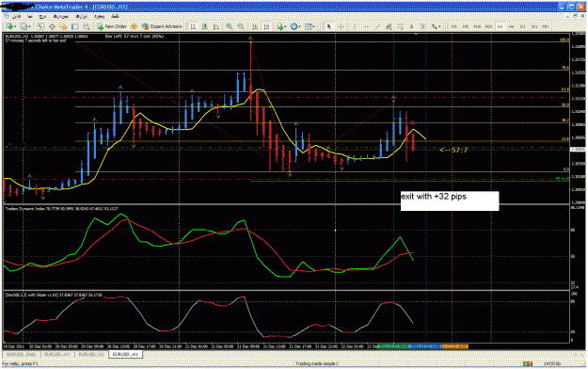Toggle the Navigator panel icon
Image resolution: width=588 pixels, height=369 pixels.
tap(63, 26)
